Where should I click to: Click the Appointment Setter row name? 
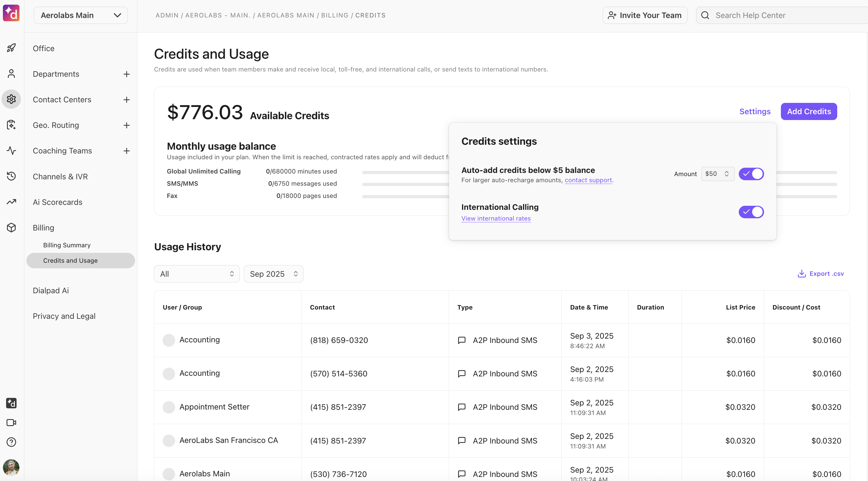click(214, 407)
